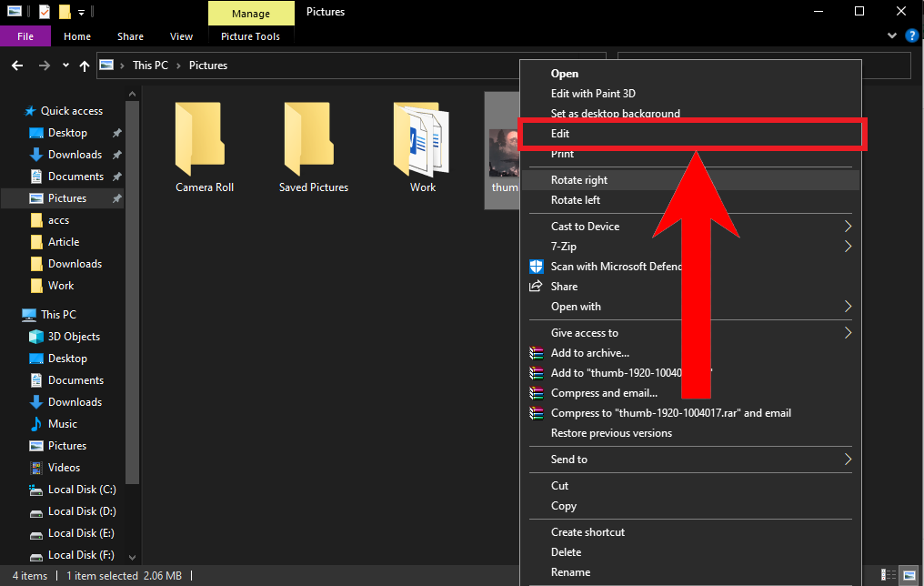Choose Share in the context menu
The height and width of the screenshot is (586, 924).
coord(690,287)
